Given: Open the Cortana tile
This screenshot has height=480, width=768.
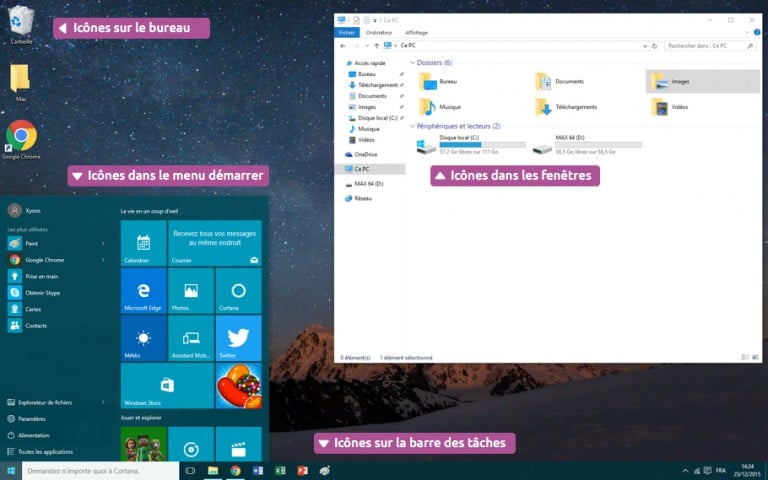Looking at the screenshot, I should click(x=239, y=290).
